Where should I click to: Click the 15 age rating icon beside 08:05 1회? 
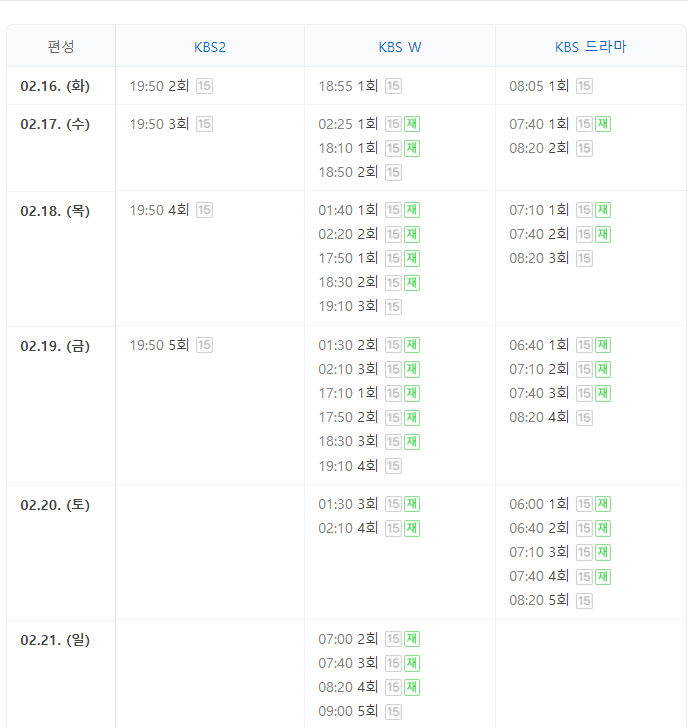[x=584, y=86]
